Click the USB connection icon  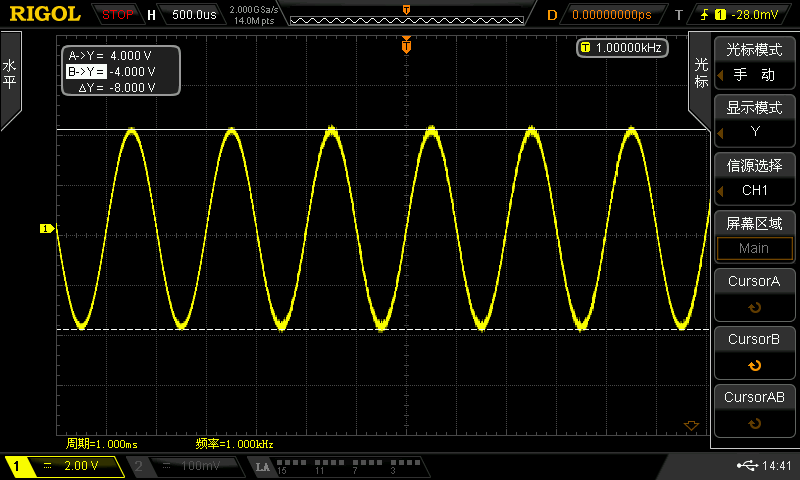pyautogui.click(x=746, y=466)
